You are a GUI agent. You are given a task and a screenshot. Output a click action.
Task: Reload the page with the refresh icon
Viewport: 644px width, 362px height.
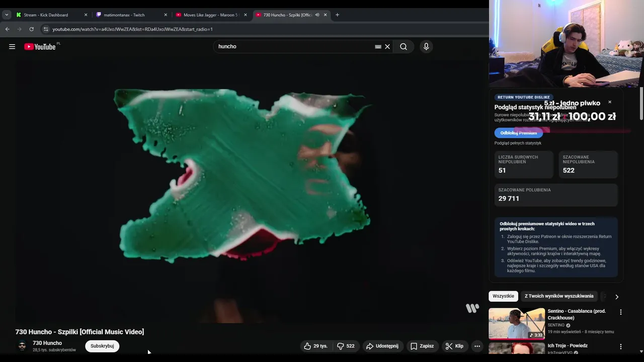(31, 29)
